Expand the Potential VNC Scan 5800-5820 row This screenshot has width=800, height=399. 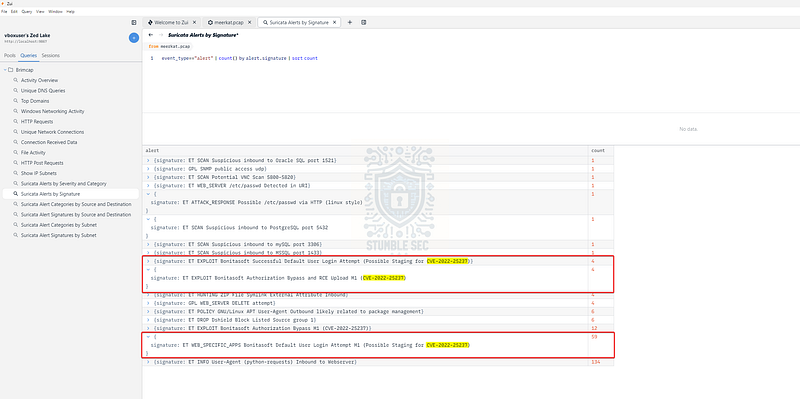[x=148, y=177]
